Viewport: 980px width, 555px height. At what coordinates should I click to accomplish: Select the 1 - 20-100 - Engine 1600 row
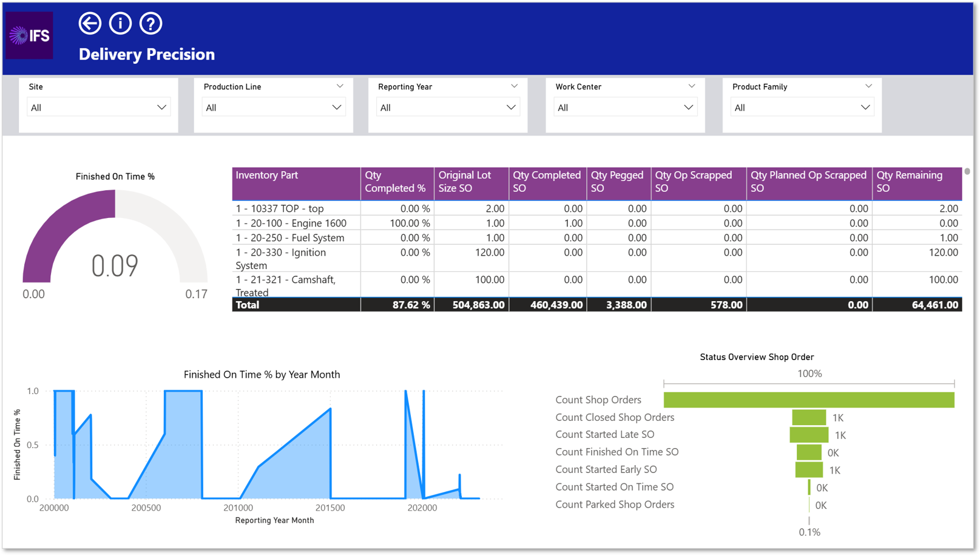click(x=596, y=223)
